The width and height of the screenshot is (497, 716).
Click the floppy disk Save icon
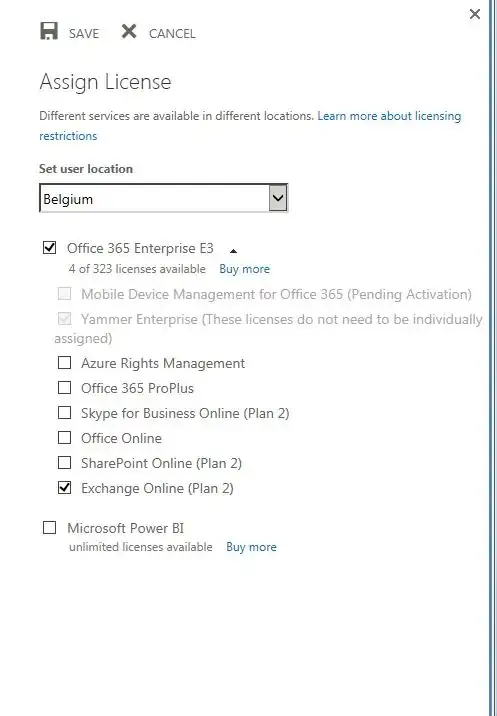pyautogui.click(x=49, y=31)
